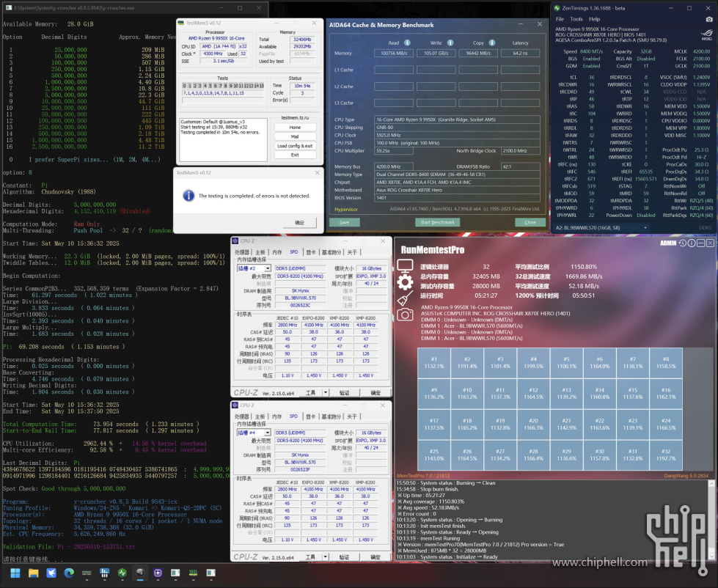718x588 pixels.
Task: Open File Explorer from the taskbar
Action: point(34,573)
